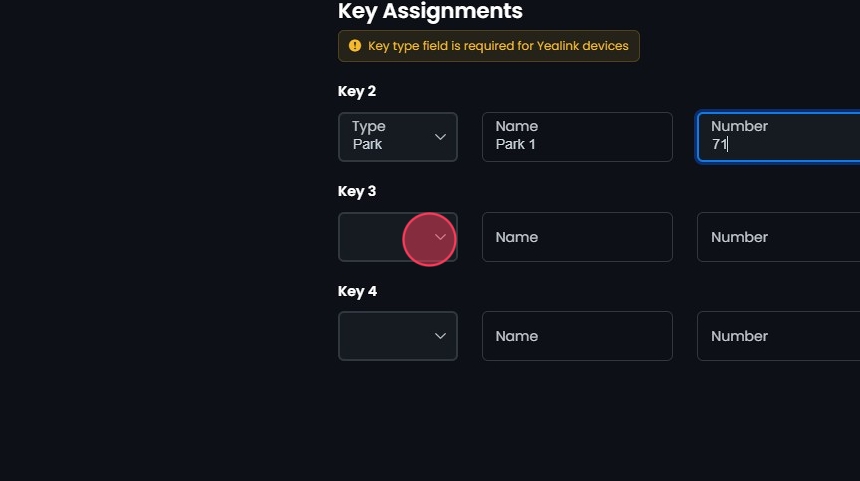
Task: Select the Key 3 Number input
Action: click(x=778, y=237)
